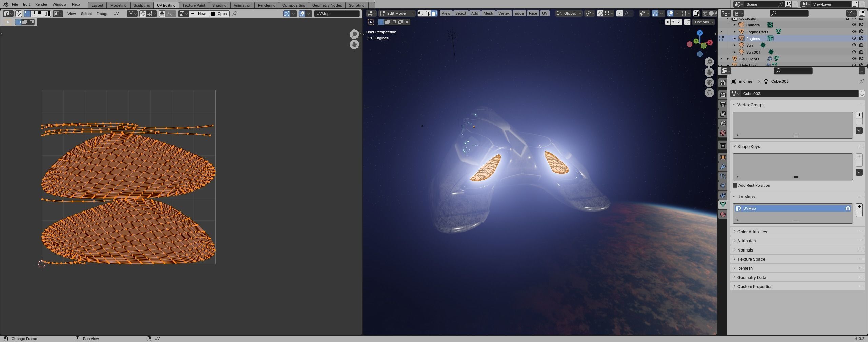Screen dimensions: 868x342
Task: Toggle Sun.001 visibility eye icon
Action: point(854,52)
